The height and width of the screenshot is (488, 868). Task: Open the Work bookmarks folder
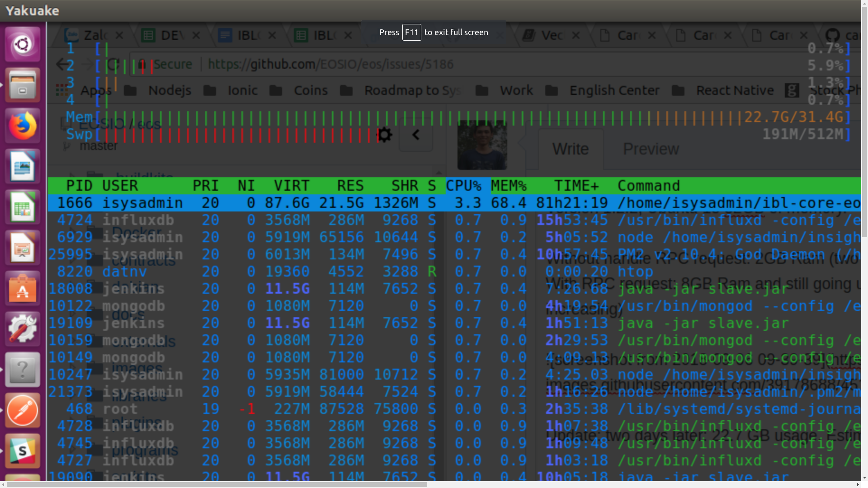pyautogui.click(x=517, y=90)
